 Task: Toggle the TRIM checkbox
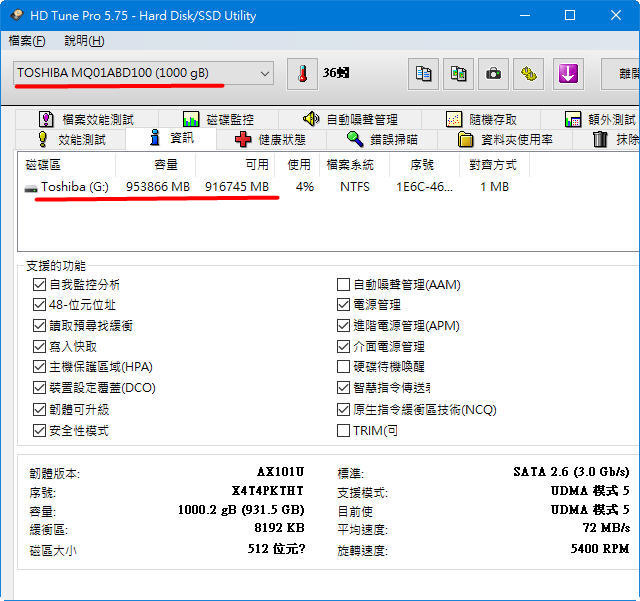tap(343, 430)
